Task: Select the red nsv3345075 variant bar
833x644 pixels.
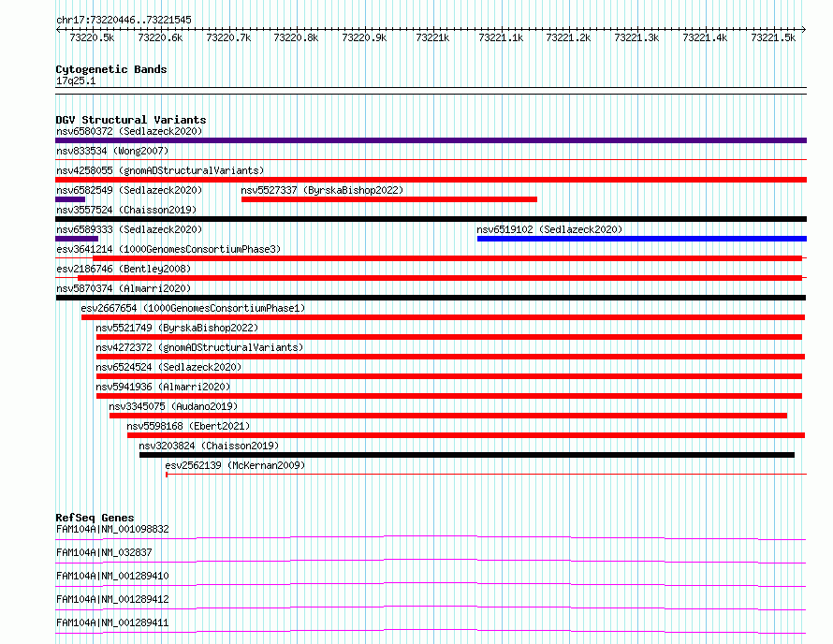Action: 448,416
